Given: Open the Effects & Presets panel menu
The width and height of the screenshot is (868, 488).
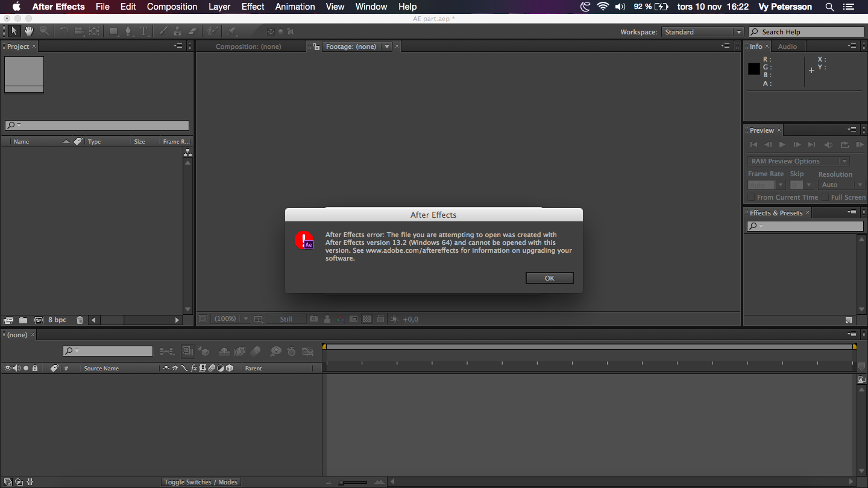Looking at the screenshot, I should click(x=852, y=212).
